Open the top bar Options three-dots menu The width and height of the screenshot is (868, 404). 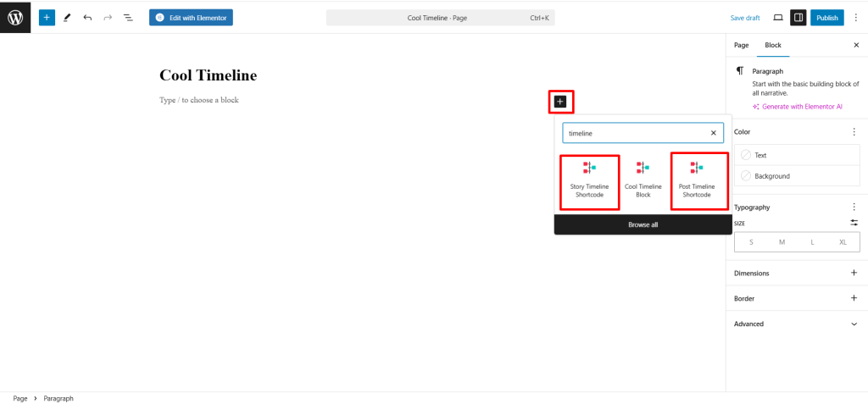point(856,18)
